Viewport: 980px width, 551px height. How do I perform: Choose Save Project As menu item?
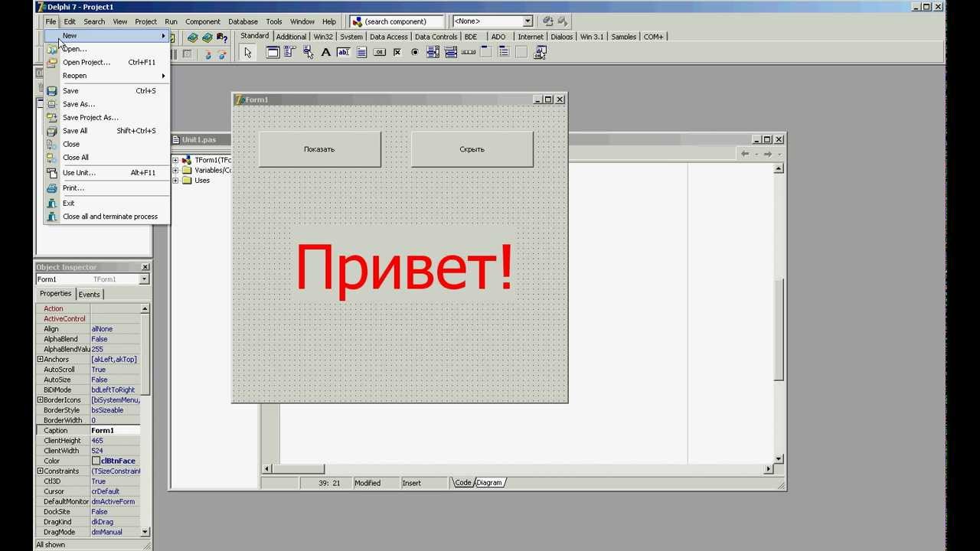[106, 117]
